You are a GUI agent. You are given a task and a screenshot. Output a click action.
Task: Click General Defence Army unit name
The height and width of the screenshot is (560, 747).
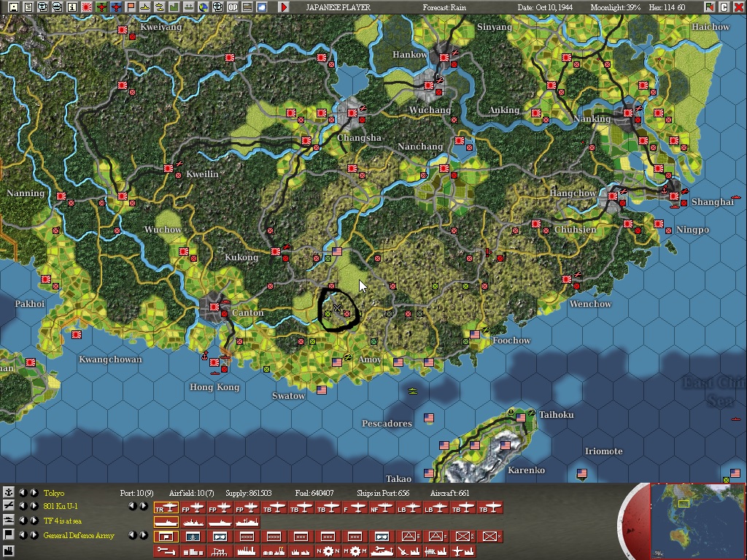79,535
